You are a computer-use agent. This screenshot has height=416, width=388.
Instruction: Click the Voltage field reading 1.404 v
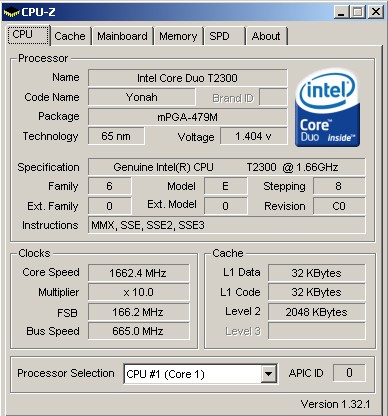tap(253, 136)
